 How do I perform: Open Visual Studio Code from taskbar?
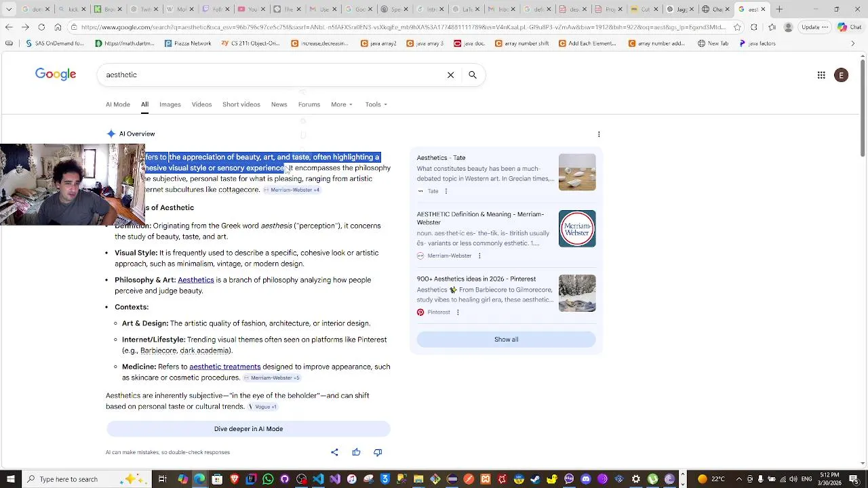(317, 479)
